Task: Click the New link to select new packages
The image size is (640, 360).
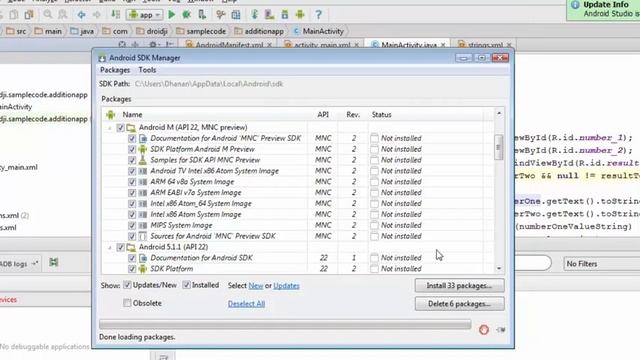Action: (256, 286)
